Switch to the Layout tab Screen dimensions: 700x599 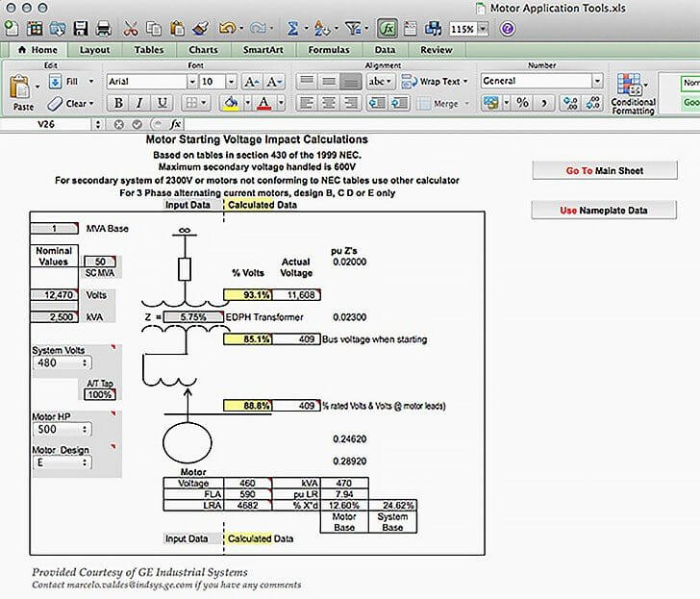tap(94, 50)
